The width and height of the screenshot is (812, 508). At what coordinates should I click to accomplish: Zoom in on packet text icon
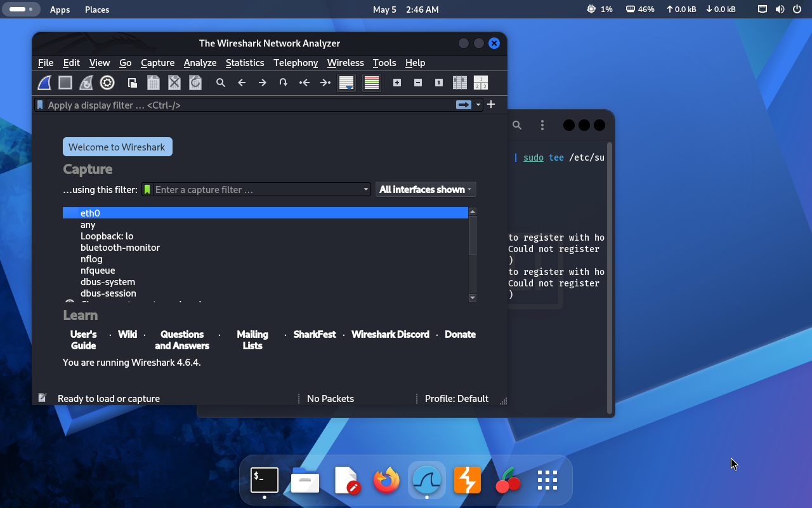pyautogui.click(x=397, y=83)
